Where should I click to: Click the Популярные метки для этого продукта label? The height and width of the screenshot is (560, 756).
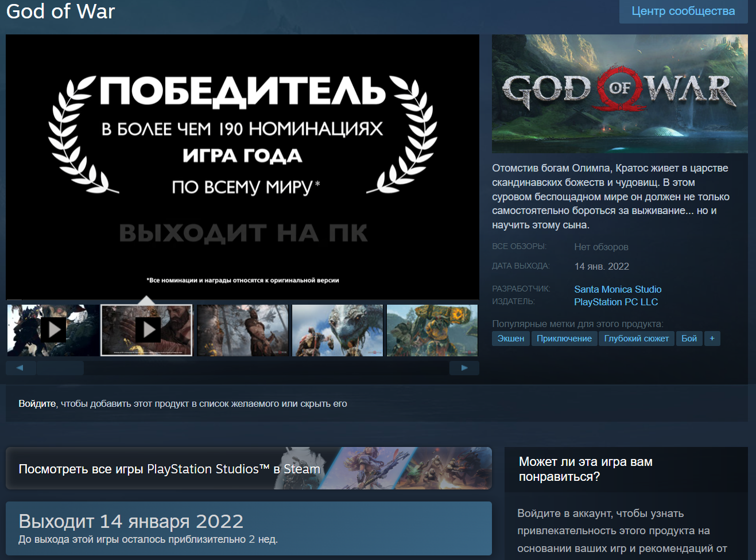pos(577,324)
